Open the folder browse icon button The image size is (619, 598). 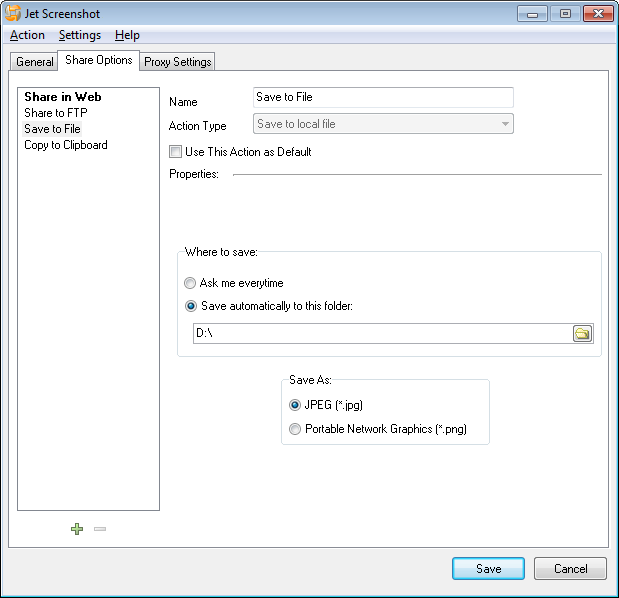tap(582, 333)
